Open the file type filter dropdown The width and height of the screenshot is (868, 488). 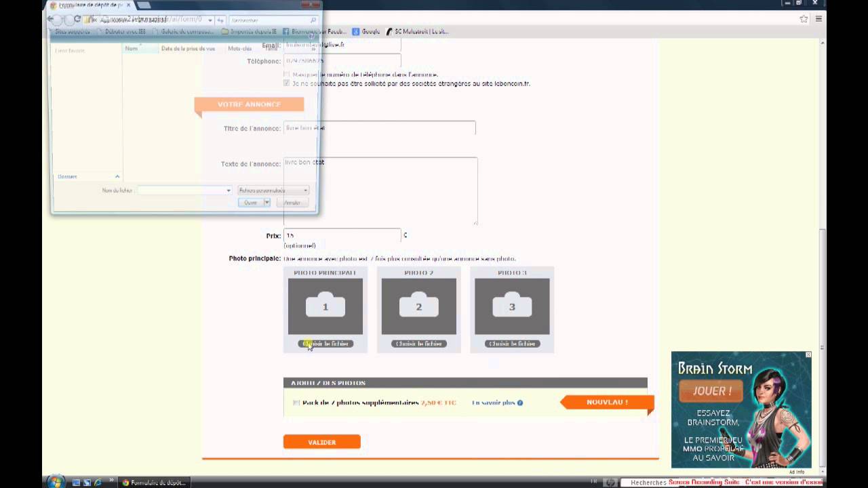pyautogui.click(x=273, y=190)
